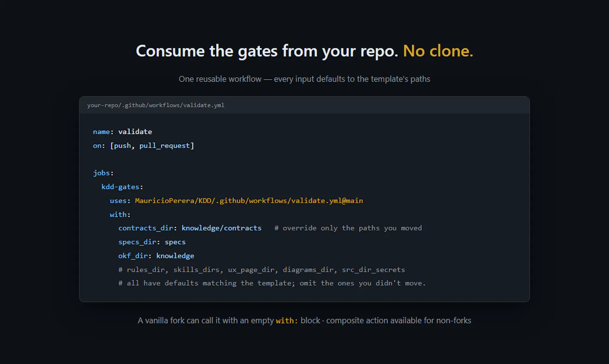Viewport: 609px width, 364px height.
Task: Click the highlighted 'with:' in the footer sentence
Action: [287, 321]
